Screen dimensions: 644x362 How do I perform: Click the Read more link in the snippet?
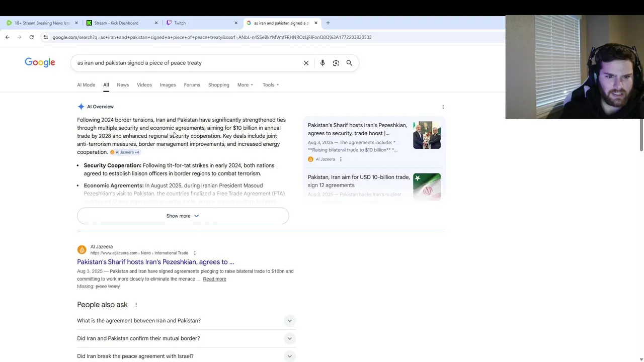point(214,279)
